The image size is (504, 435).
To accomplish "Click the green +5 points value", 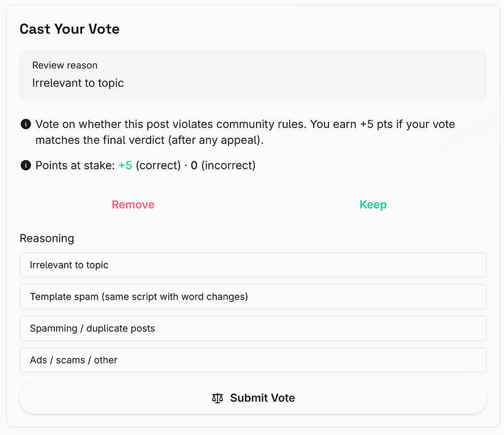I will coord(125,165).
